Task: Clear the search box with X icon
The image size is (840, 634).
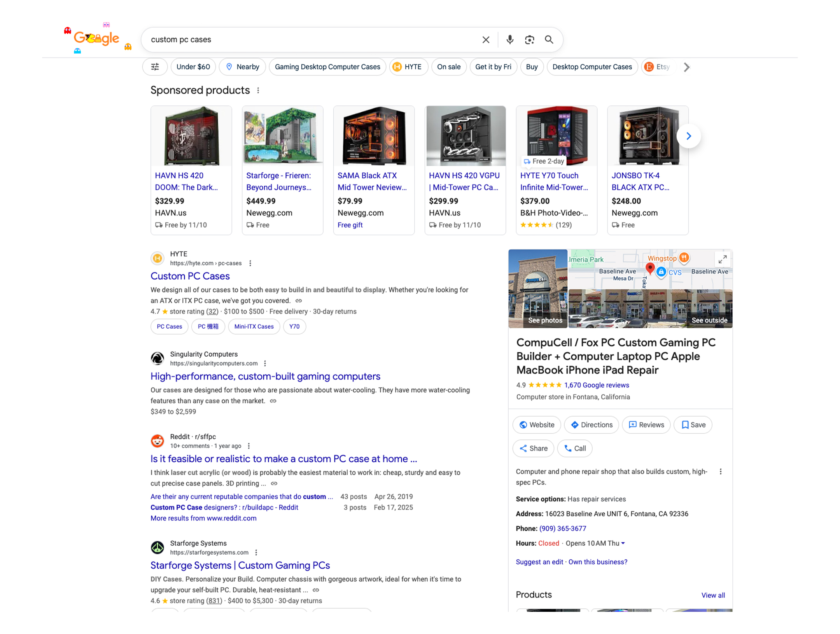Action: (486, 40)
